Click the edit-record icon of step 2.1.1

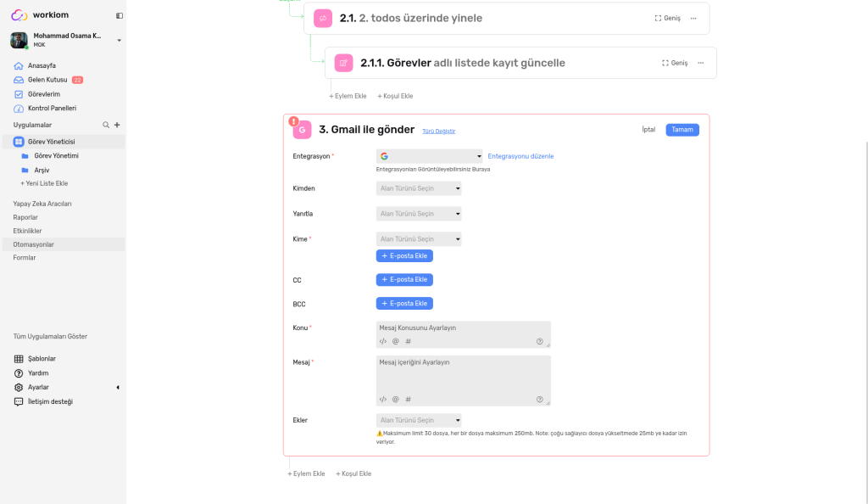tap(344, 63)
